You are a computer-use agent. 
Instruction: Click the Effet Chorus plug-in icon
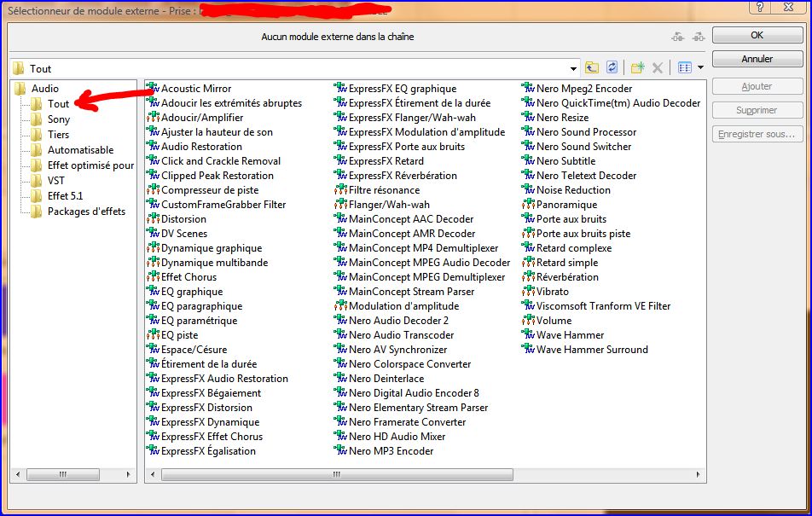tap(153, 276)
